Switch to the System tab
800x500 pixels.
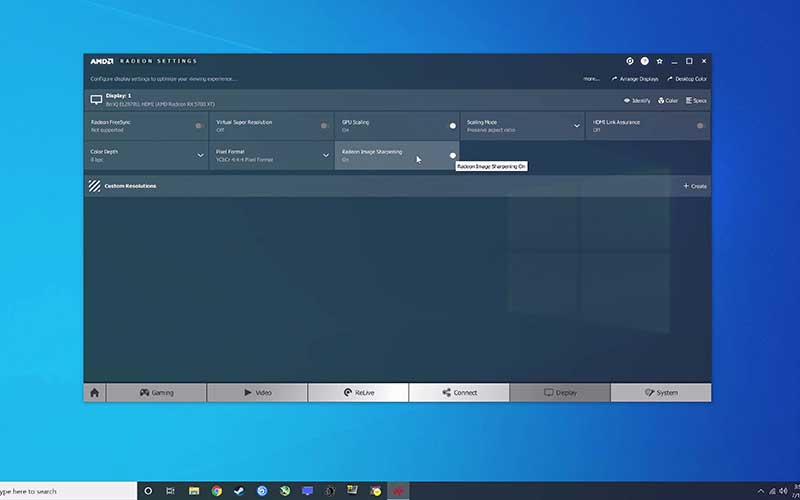(661, 393)
